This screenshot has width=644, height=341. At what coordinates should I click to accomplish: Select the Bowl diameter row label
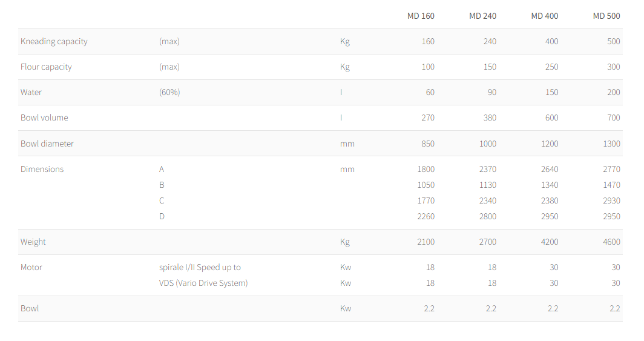pyautogui.click(x=47, y=144)
